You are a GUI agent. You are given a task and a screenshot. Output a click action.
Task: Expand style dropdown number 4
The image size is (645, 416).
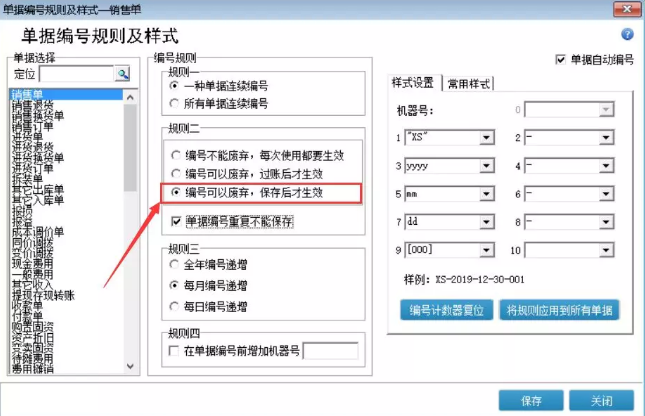[606, 166]
